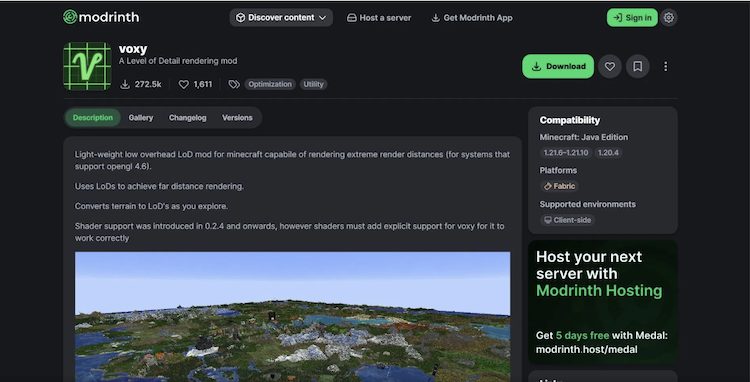This screenshot has width=750, height=382.
Task: Click the voxy project logo
Action: (x=88, y=66)
